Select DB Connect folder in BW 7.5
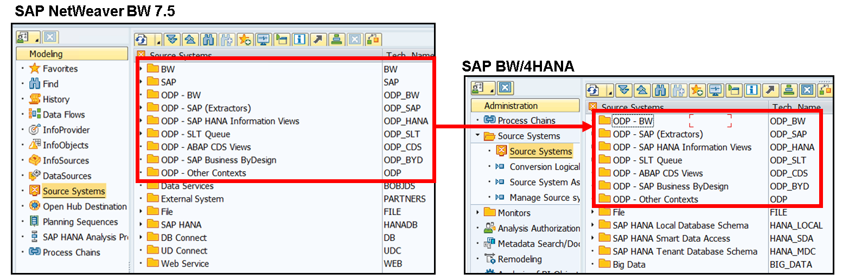Image resolution: width=868 pixels, height=280 pixels. (x=177, y=237)
